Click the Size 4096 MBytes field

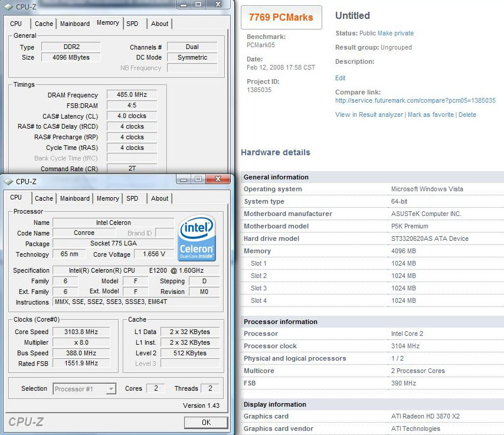point(71,57)
